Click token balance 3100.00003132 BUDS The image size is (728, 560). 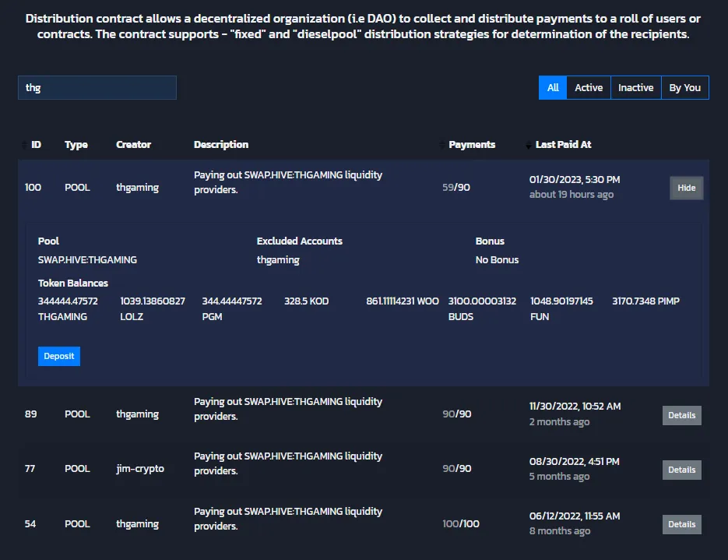click(482, 308)
